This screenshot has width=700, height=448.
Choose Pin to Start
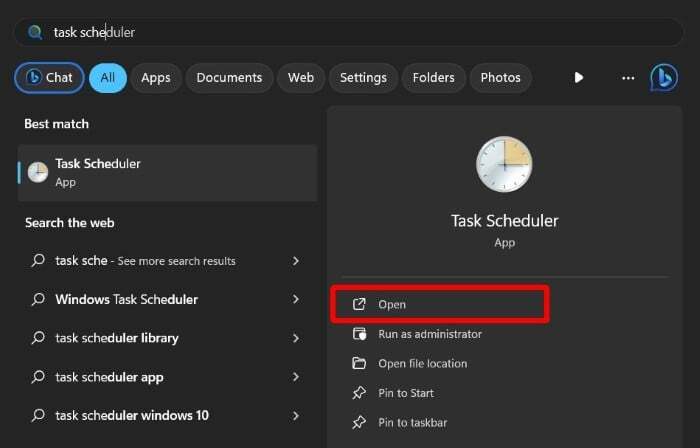(x=406, y=393)
